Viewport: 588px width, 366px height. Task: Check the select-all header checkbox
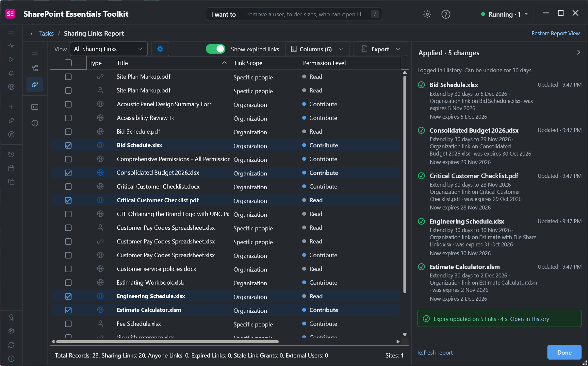coord(68,63)
